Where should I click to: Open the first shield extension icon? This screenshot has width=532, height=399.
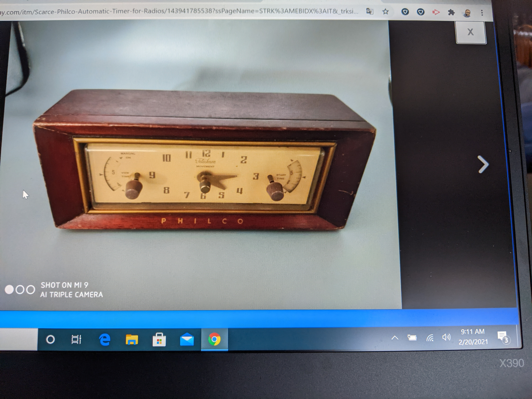[x=405, y=12]
